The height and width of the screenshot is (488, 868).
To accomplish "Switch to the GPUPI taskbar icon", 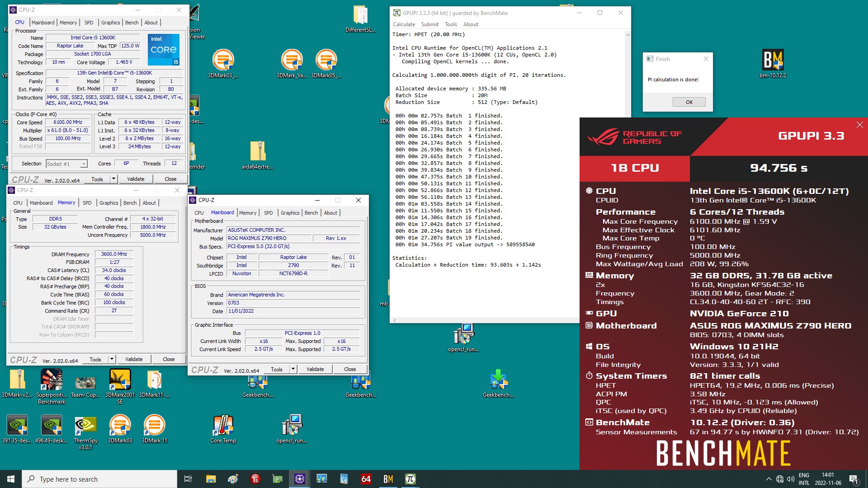I will click(x=410, y=479).
